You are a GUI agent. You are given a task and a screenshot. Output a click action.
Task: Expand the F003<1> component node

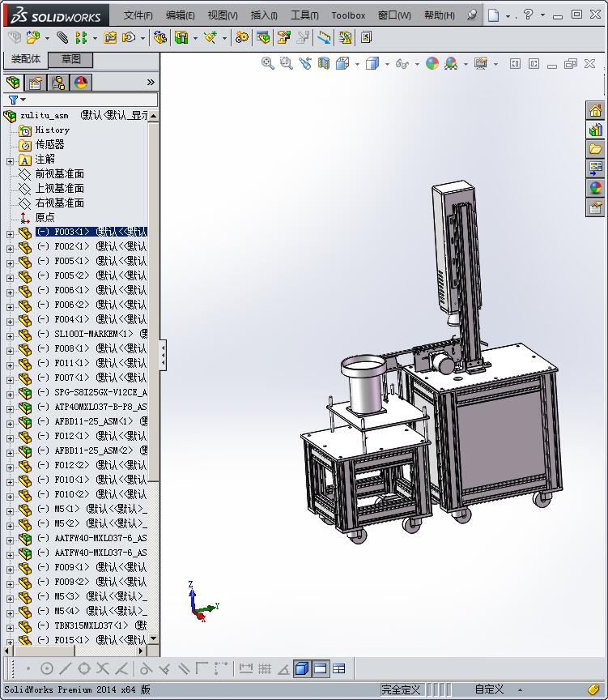click(x=10, y=234)
